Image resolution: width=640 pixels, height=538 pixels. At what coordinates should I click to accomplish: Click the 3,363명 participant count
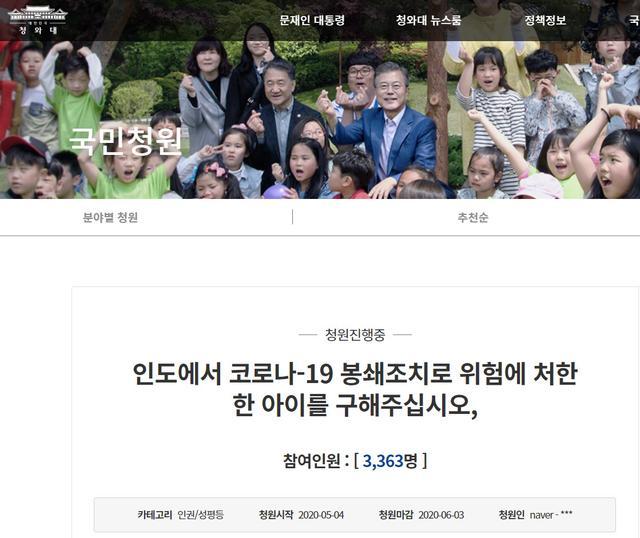[x=390, y=461]
